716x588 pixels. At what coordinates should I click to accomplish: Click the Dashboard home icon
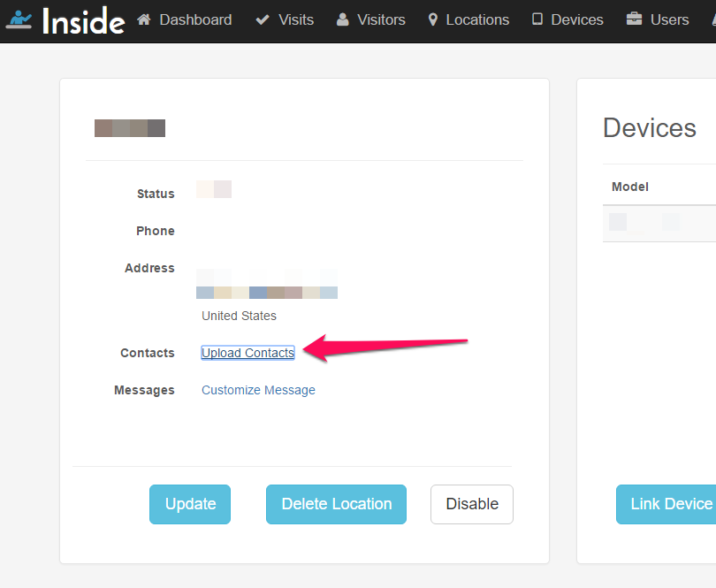pos(144,19)
